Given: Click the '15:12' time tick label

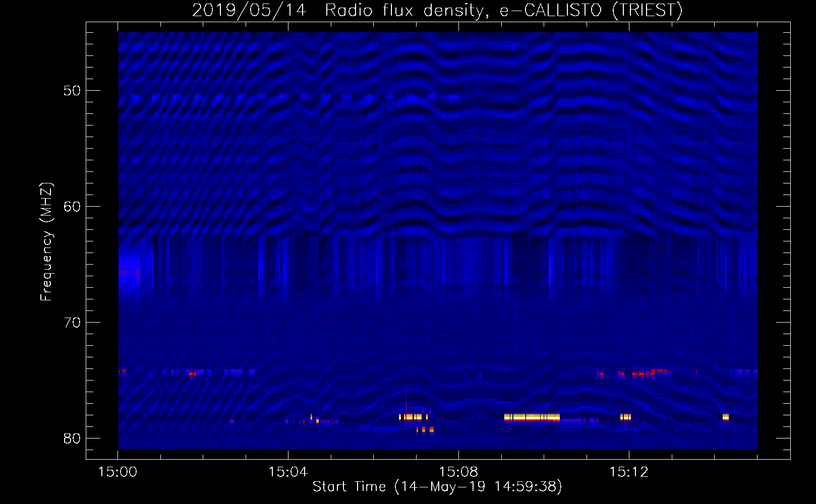Looking at the screenshot, I should tap(629, 472).
